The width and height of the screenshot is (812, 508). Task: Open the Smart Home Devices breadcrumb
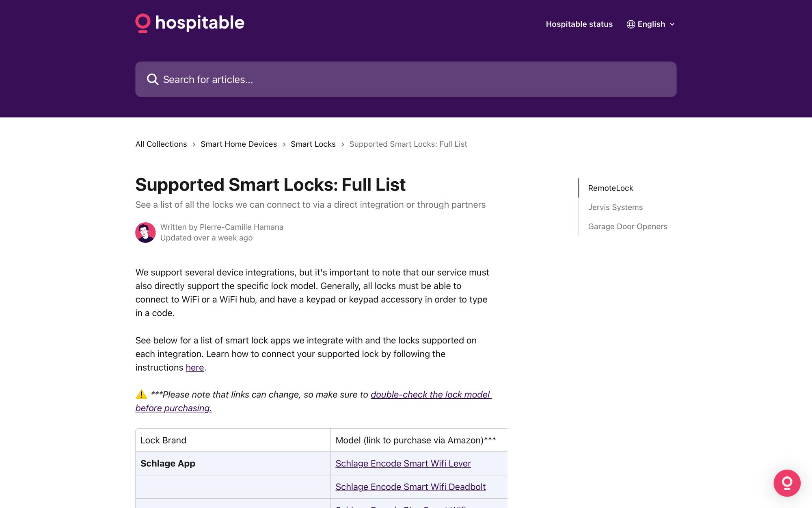(x=239, y=144)
